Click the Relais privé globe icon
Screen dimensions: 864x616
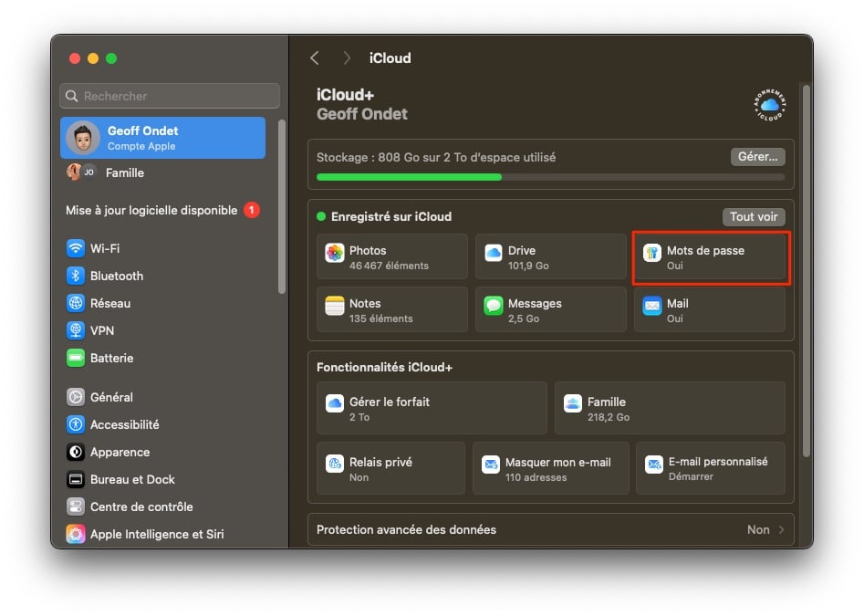click(x=335, y=464)
